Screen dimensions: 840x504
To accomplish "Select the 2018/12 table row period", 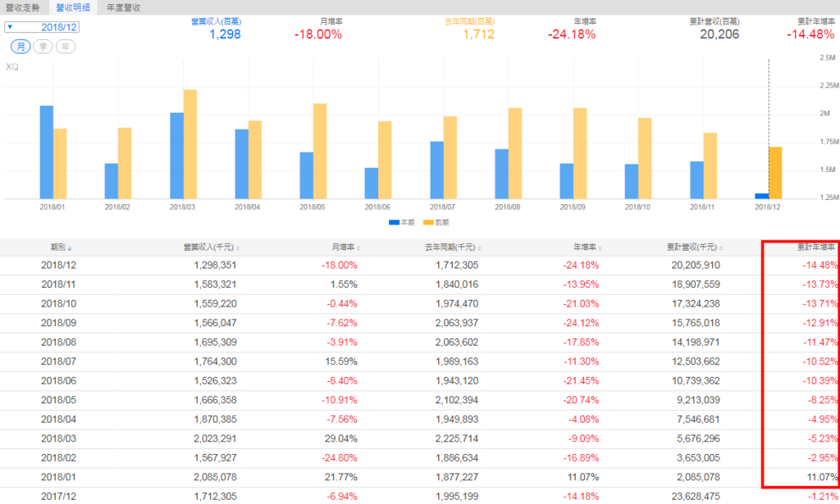I will point(58,266).
